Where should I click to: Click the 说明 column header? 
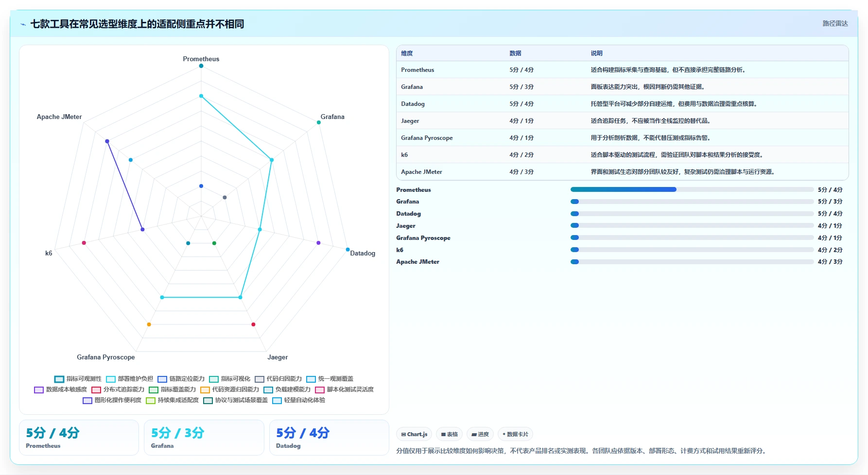pyautogui.click(x=596, y=53)
